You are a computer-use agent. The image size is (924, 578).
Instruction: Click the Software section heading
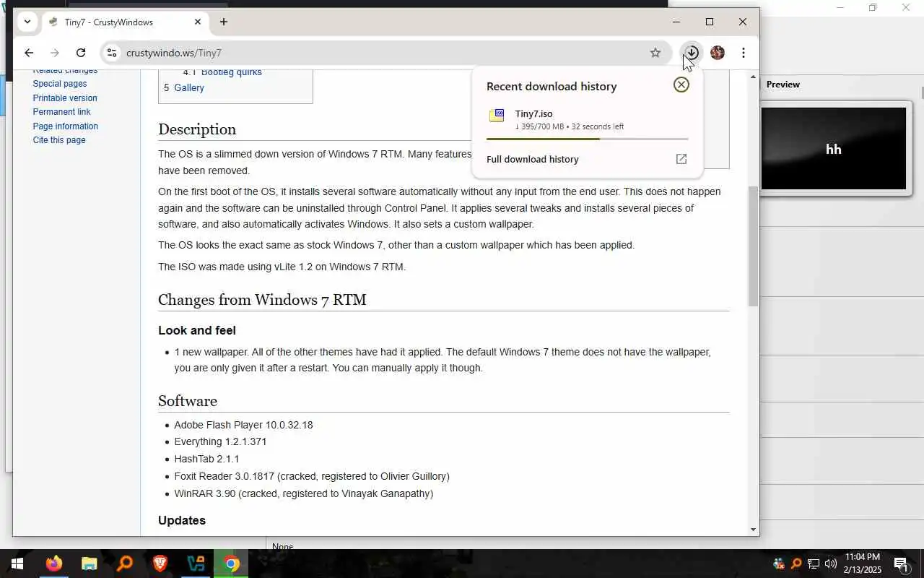[188, 401]
